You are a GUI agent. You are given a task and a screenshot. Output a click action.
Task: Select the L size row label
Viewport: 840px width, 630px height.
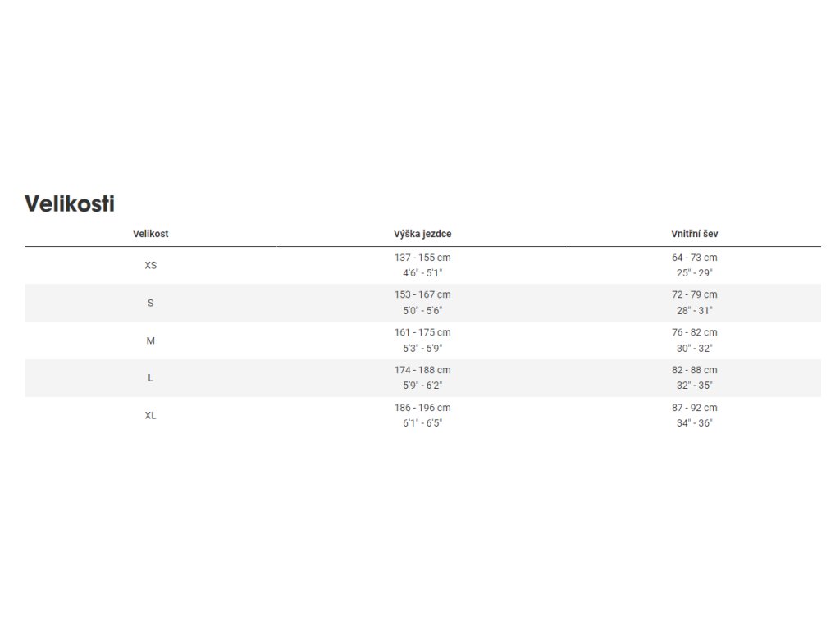pos(151,377)
